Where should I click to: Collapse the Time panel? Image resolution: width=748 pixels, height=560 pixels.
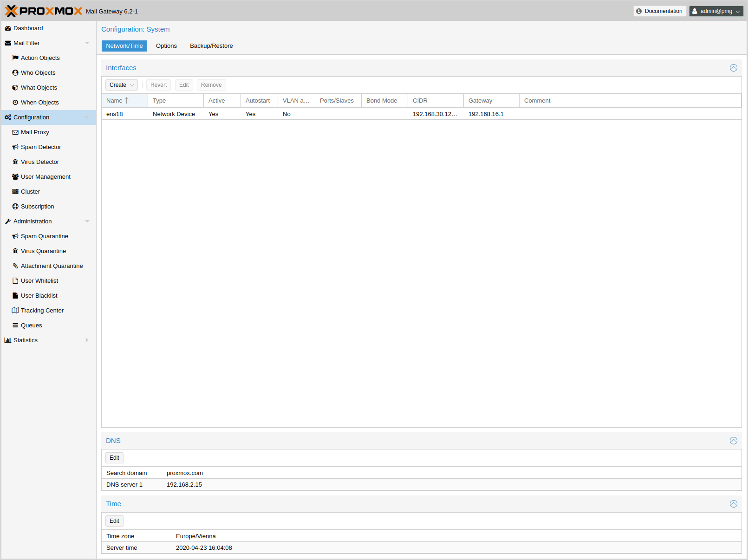[x=734, y=504]
